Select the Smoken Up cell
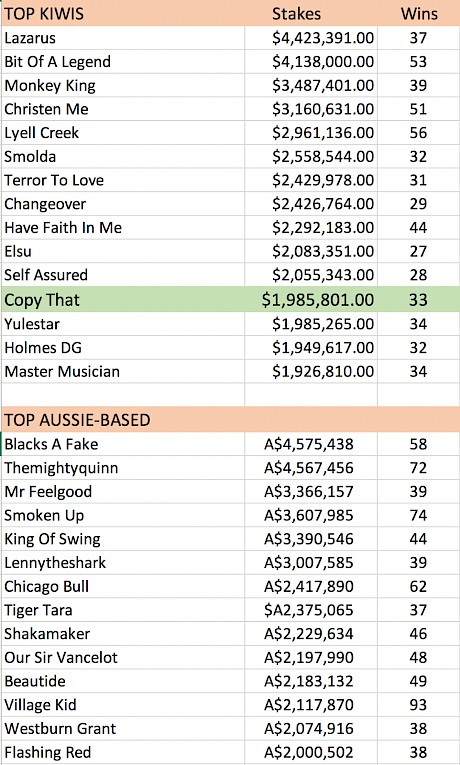Viewport: 460px width, 765px height. coord(122,515)
